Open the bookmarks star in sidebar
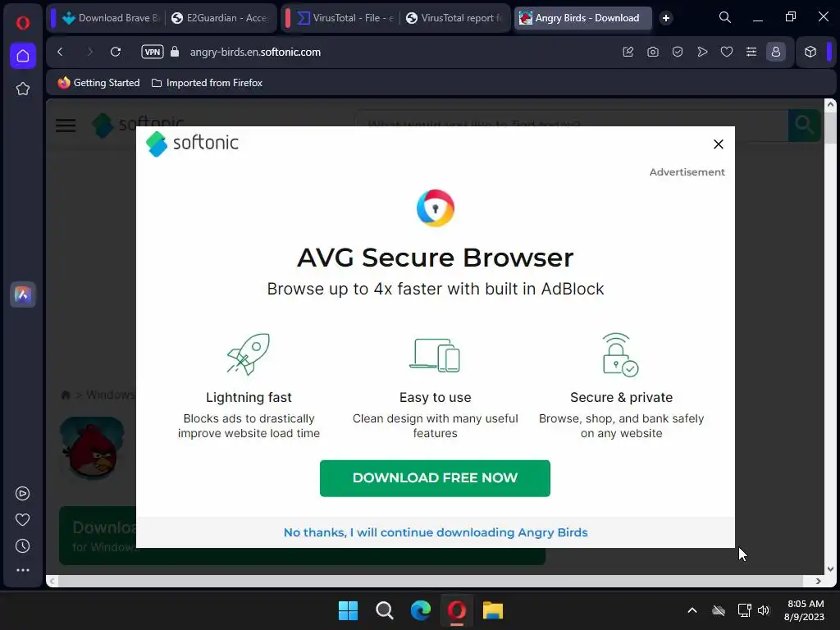 (22, 89)
